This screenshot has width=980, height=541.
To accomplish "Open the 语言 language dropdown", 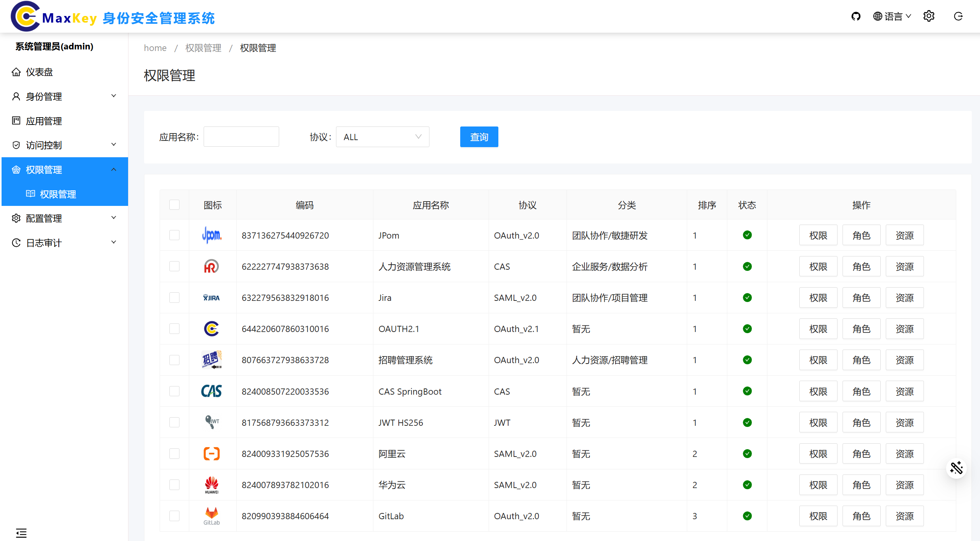I will click(892, 16).
